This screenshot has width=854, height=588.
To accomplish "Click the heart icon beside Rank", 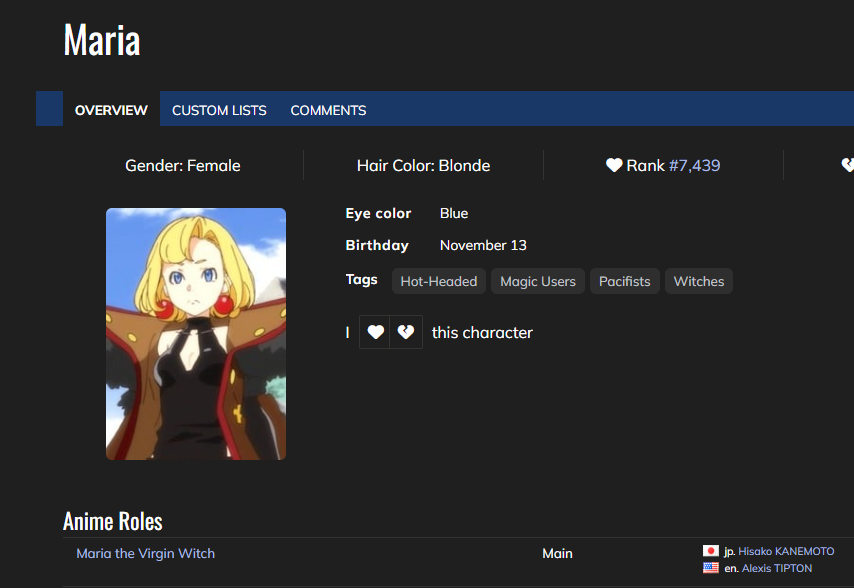I will click(614, 165).
